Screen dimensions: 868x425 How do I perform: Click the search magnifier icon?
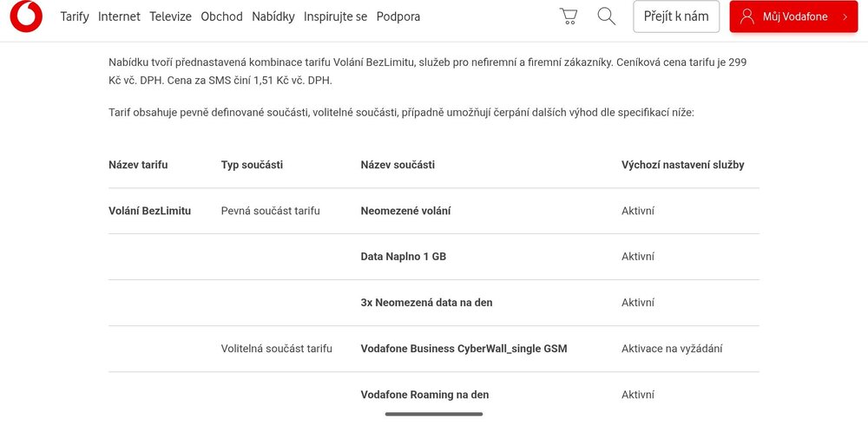pyautogui.click(x=607, y=16)
